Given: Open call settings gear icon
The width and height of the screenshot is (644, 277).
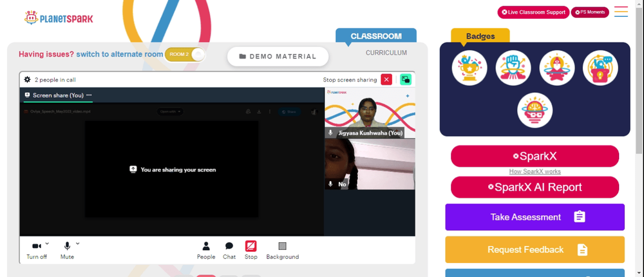Looking at the screenshot, I should click(27, 80).
